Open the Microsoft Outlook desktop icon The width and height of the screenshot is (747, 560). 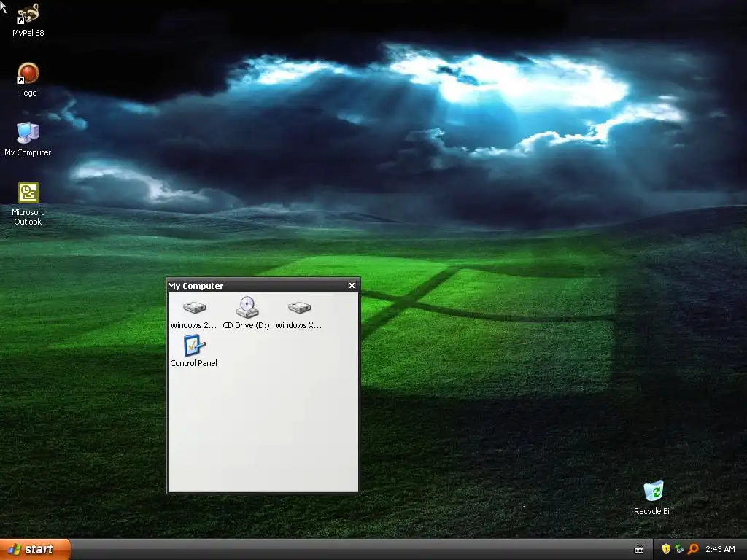tap(28, 204)
